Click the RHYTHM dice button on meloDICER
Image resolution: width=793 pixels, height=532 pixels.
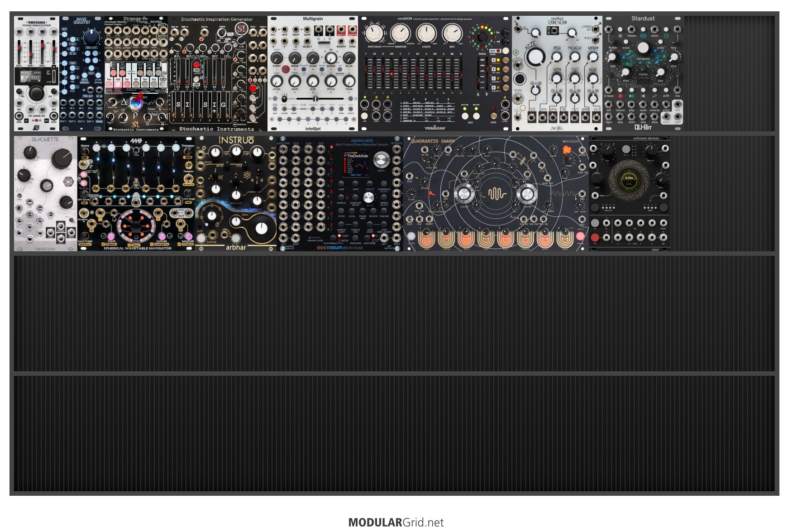point(465,116)
